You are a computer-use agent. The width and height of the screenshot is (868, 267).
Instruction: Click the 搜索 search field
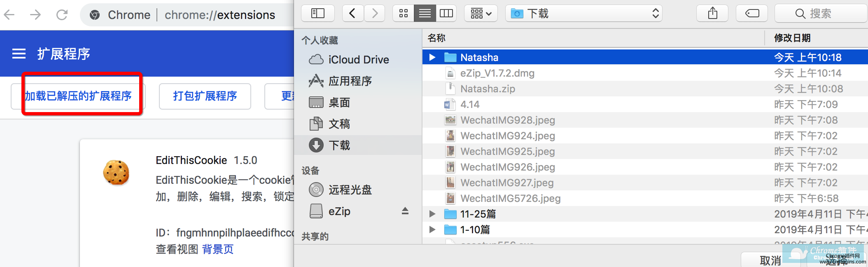[x=821, y=14]
